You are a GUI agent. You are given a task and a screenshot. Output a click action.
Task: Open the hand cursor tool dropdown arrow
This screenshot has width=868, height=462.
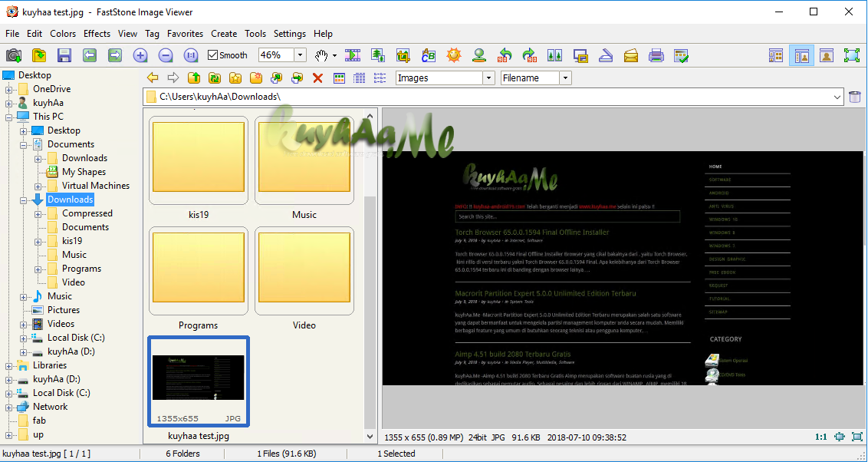334,55
